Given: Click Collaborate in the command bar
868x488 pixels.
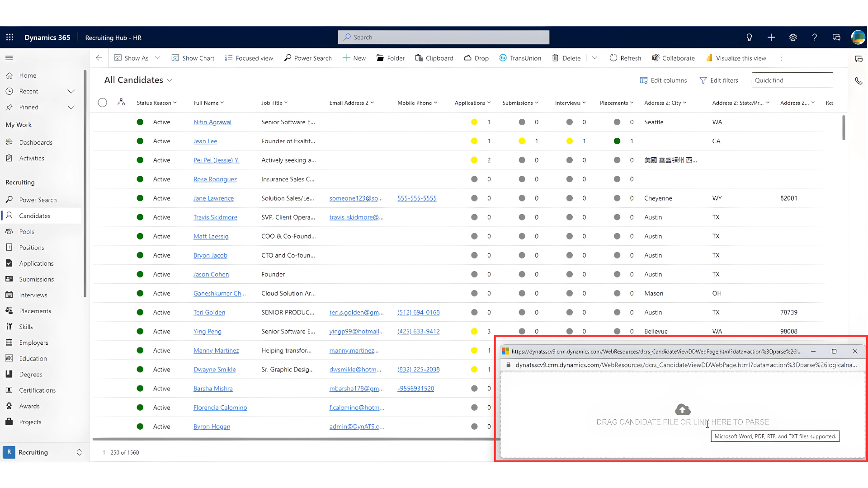Looking at the screenshot, I should point(673,58).
